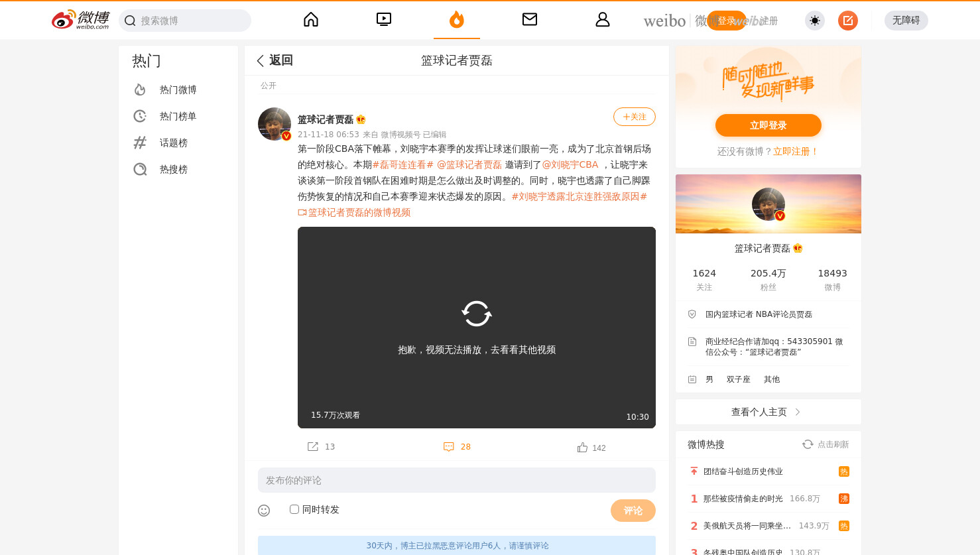This screenshot has height=555, width=980.
Task: Click the 登录 login button in header
Action: coord(726,21)
